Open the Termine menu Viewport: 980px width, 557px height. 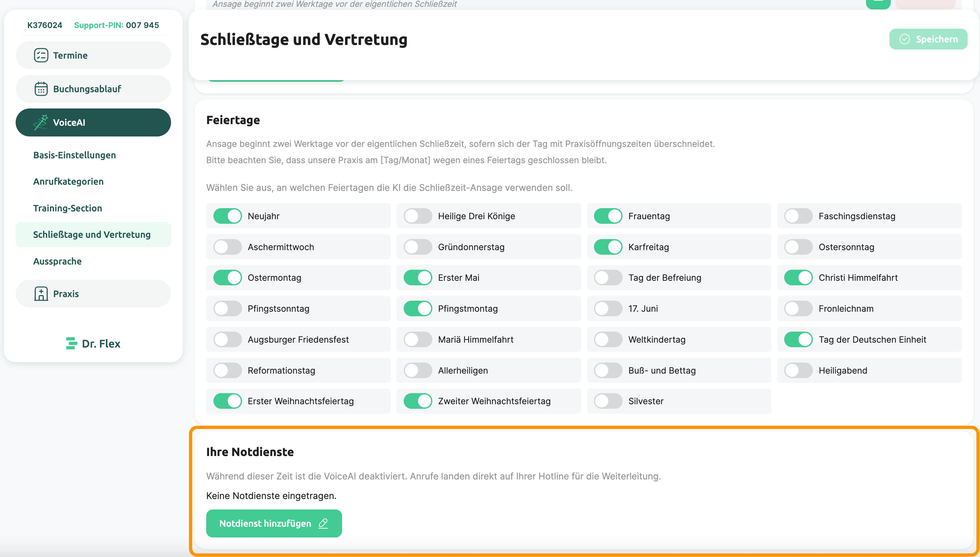93,55
